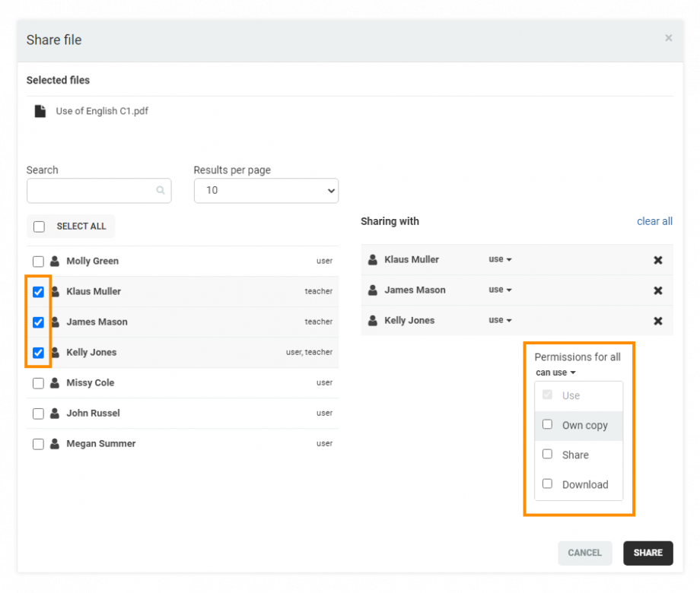Close the Share file dialog
The image size is (700, 593).
(668, 38)
